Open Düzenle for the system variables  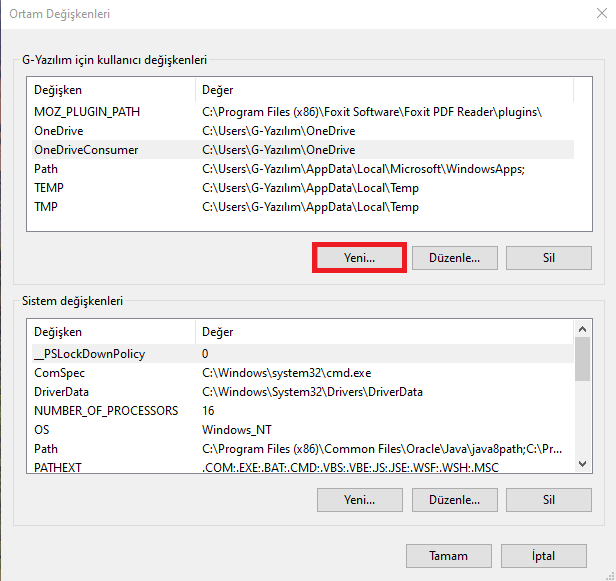click(x=454, y=499)
